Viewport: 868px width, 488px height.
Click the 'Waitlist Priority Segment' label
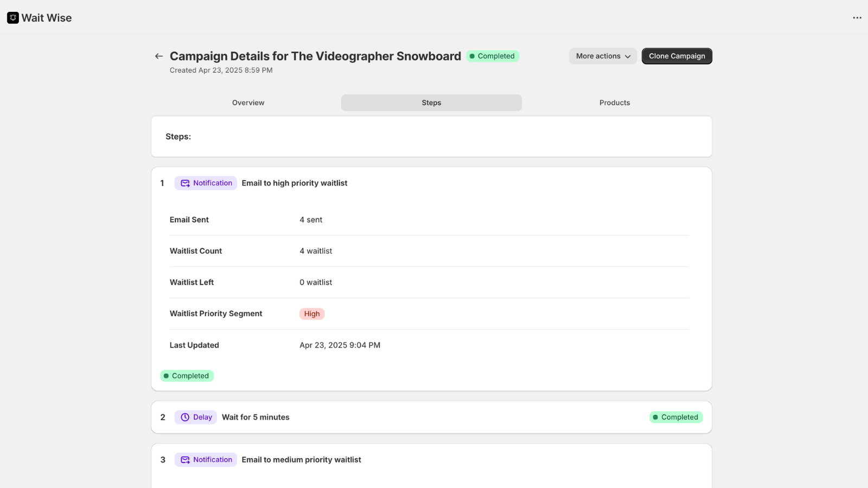(x=216, y=313)
